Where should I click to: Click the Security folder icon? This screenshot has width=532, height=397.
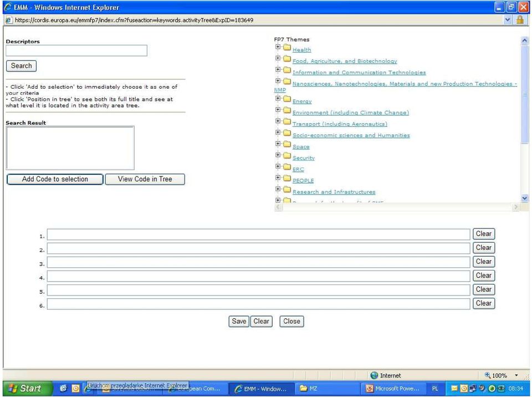[x=287, y=155]
